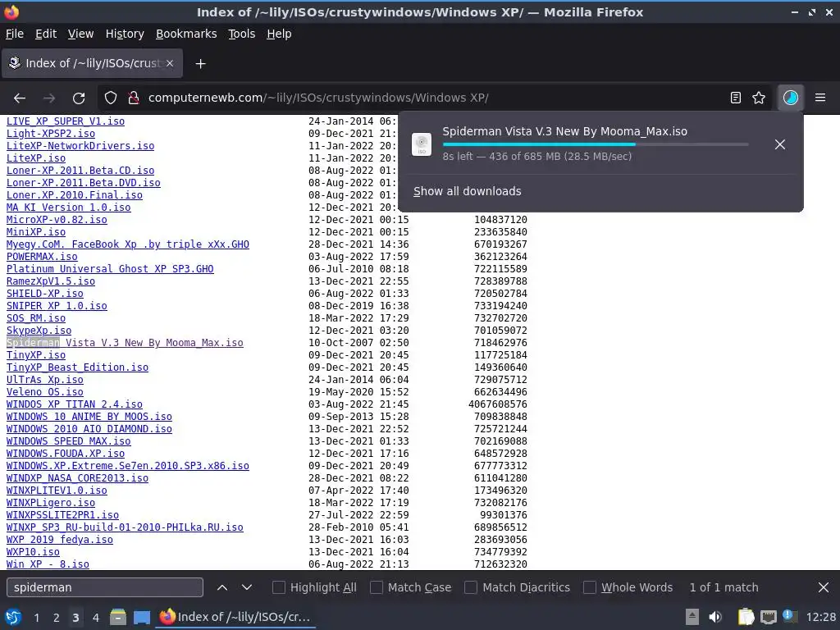
Task: Click the forward navigation arrow
Action: pyautogui.click(x=49, y=98)
